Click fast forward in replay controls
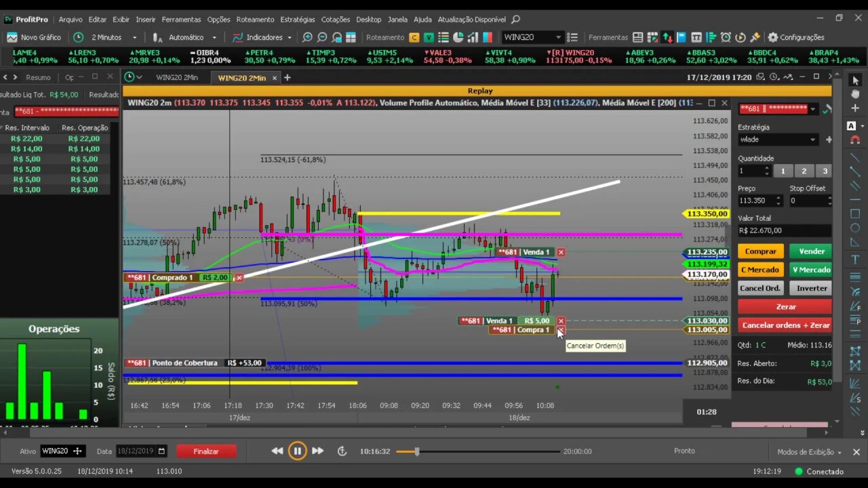 [x=317, y=451]
